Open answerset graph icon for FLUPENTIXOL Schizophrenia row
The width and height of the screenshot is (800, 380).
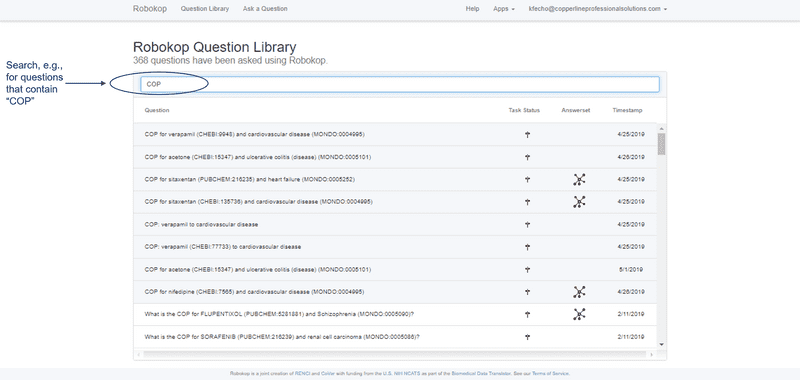pos(579,314)
